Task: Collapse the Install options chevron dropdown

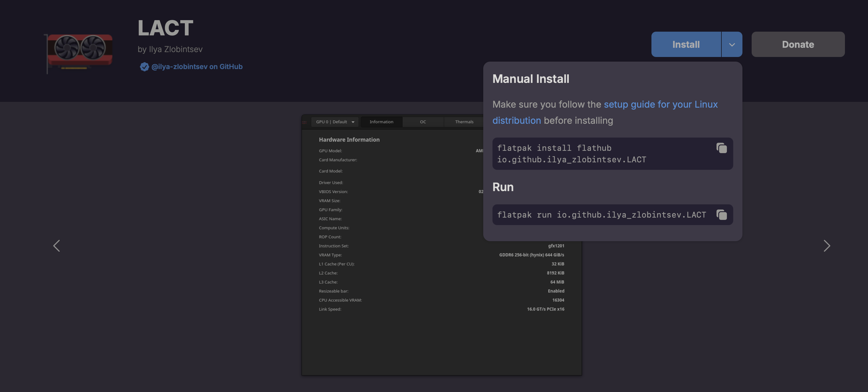Action: pos(731,44)
